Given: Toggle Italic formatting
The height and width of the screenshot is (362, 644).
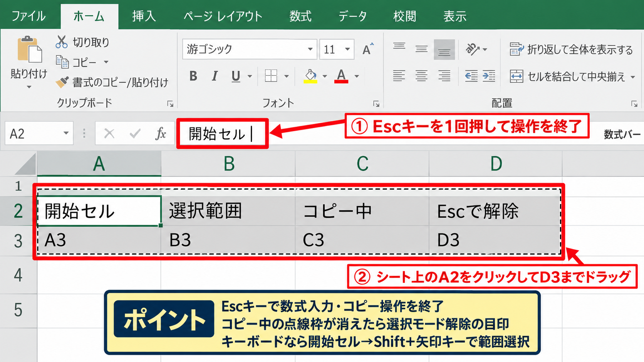Looking at the screenshot, I should click(x=215, y=76).
